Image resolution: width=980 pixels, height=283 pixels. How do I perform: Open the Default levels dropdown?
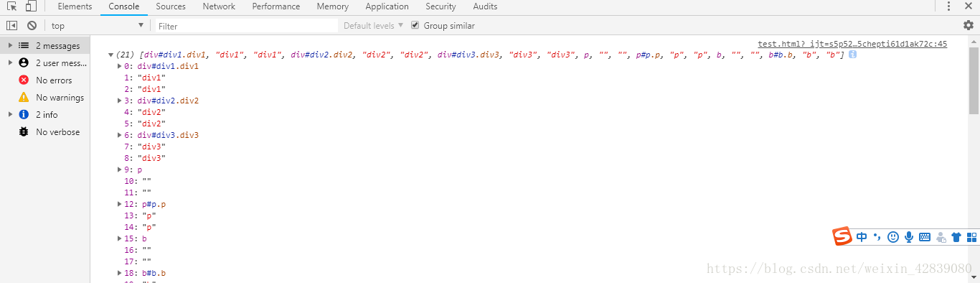tap(373, 25)
